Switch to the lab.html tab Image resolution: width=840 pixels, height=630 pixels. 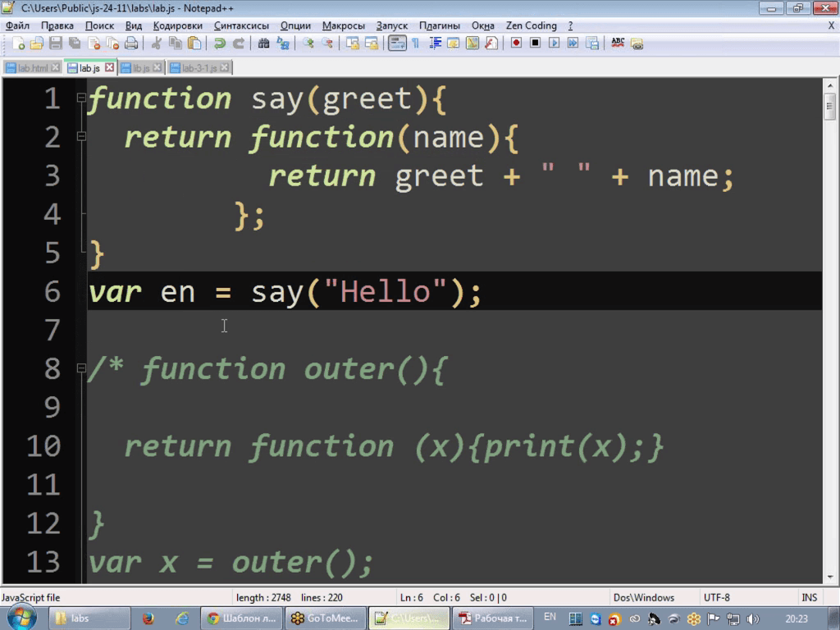(x=32, y=68)
